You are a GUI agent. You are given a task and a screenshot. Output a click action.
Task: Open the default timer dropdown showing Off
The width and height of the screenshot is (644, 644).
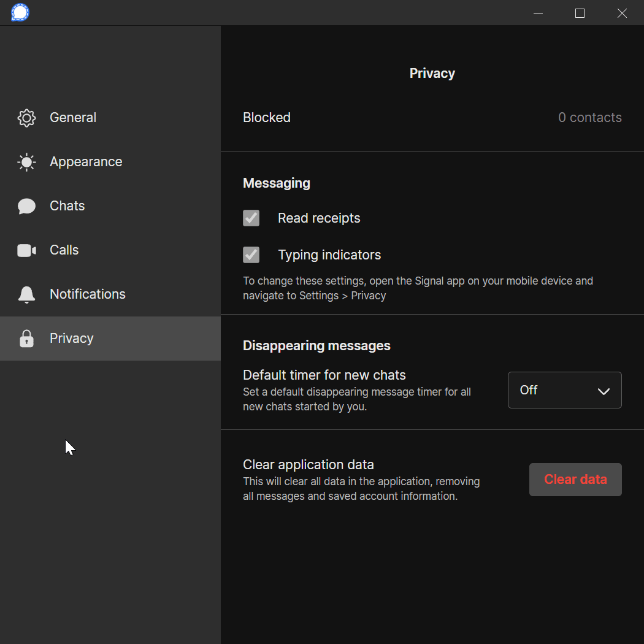coord(564,390)
